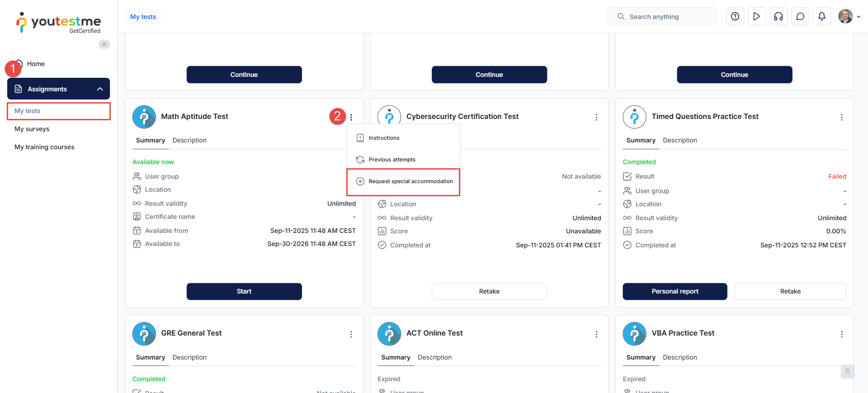The width and height of the screenshot is (868, 393).
Task: Click the play video tutorial icon
Action: [757, 17]
